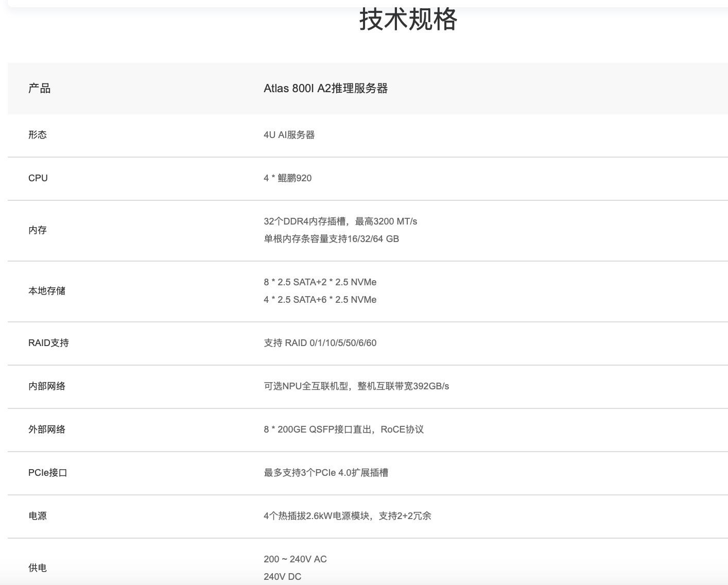Click the 外部网络 row header
The height and width of the screenshot is (585, 728).
(46, 429)
